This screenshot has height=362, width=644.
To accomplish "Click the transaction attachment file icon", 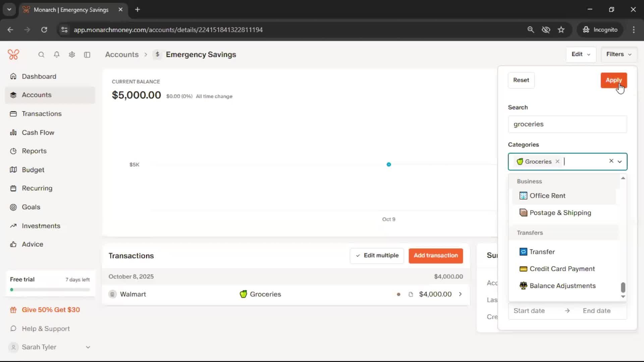I will [x=411, y=294].
